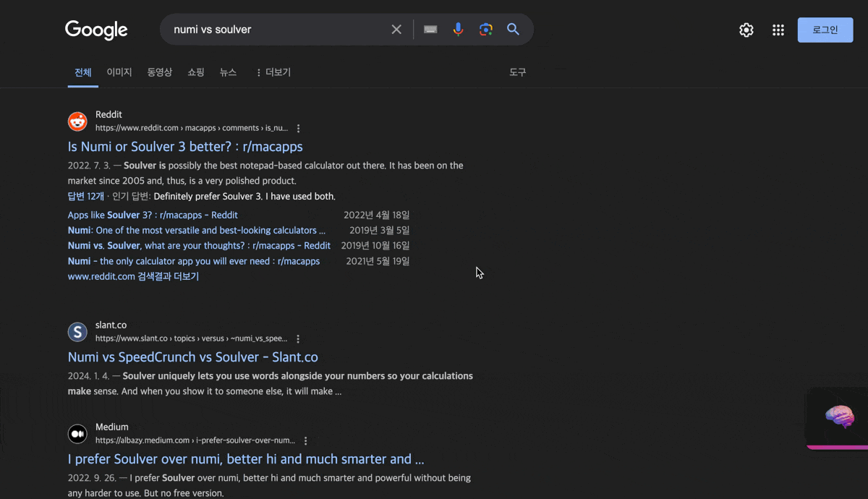The width and height of the screenshot is (868, 499).
Task: Click the slant.co favicon icon
Action: (77, 332)
